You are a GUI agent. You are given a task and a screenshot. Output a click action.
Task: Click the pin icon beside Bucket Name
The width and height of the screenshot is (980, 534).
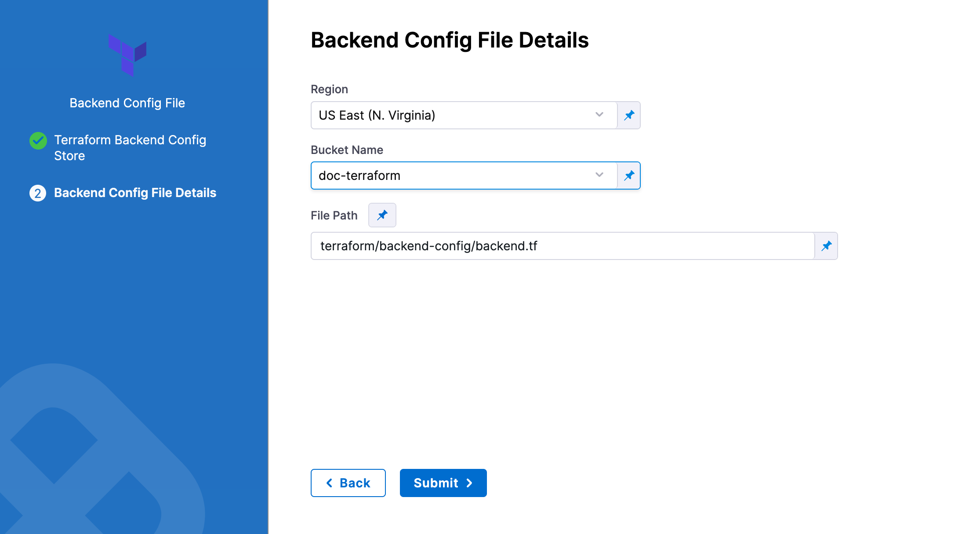coord(629,176)
